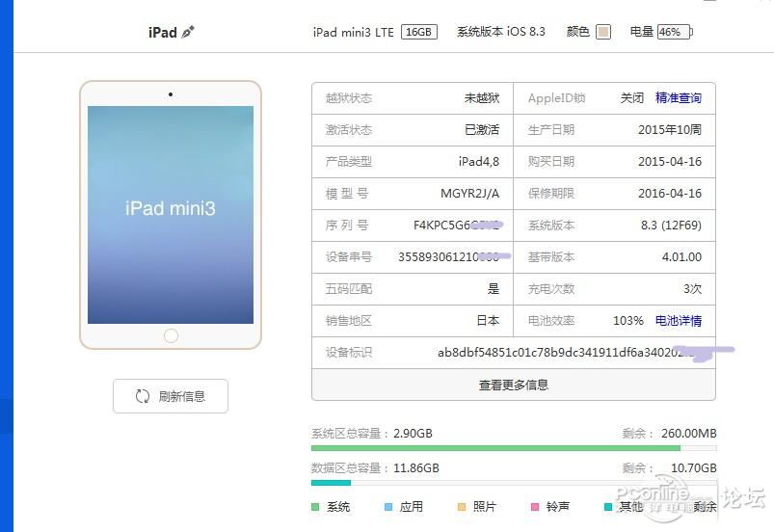Click the 46% battery indicator
This screenshot has height=532, width=774.
674,32
